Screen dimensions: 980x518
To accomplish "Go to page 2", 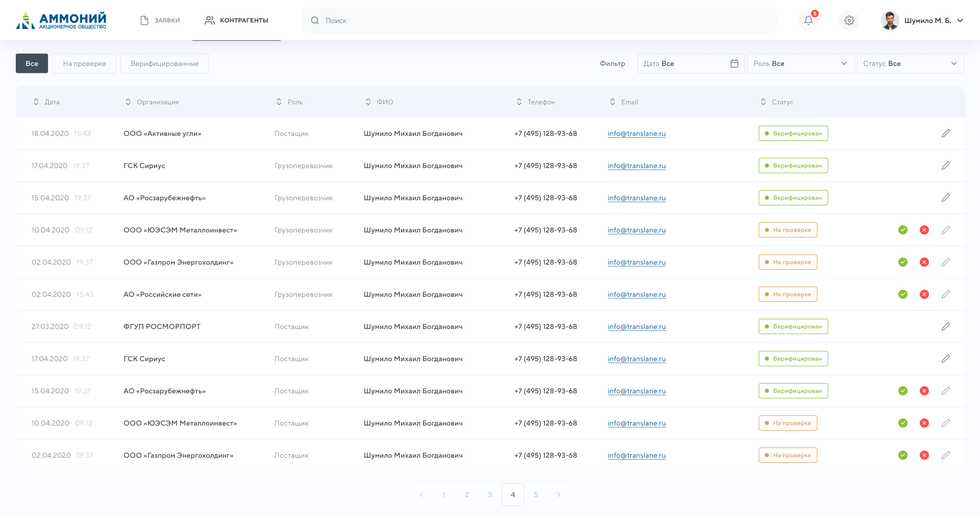I will click(x=467, y=495).
